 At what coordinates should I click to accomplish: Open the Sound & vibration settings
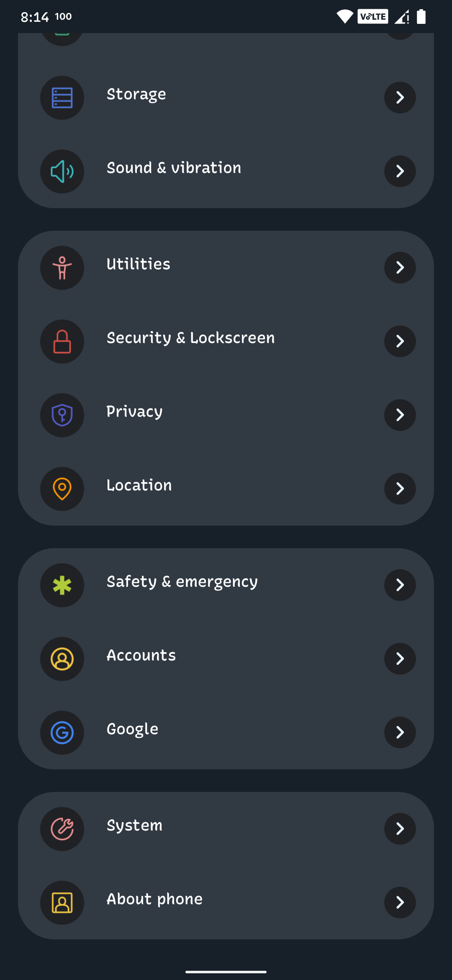(x=174, y=168)
